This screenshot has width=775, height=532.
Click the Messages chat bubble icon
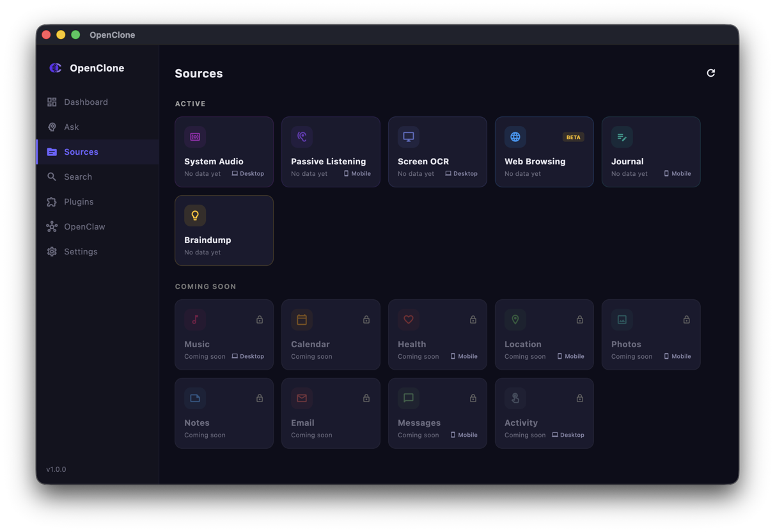[408, 398]
